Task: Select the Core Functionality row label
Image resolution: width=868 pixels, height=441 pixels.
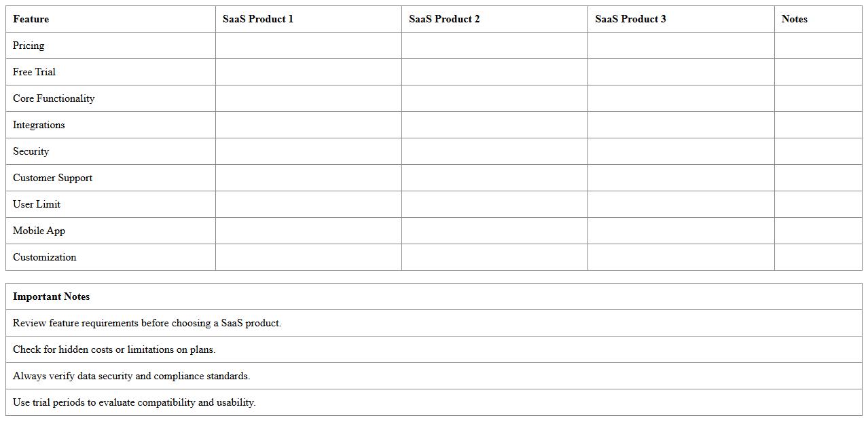Action: [54, 98]
